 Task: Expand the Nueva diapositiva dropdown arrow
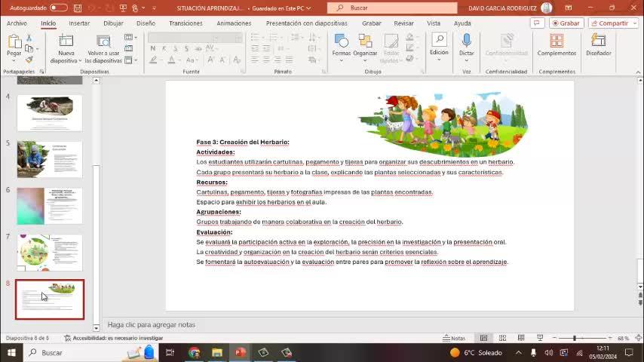80,61
